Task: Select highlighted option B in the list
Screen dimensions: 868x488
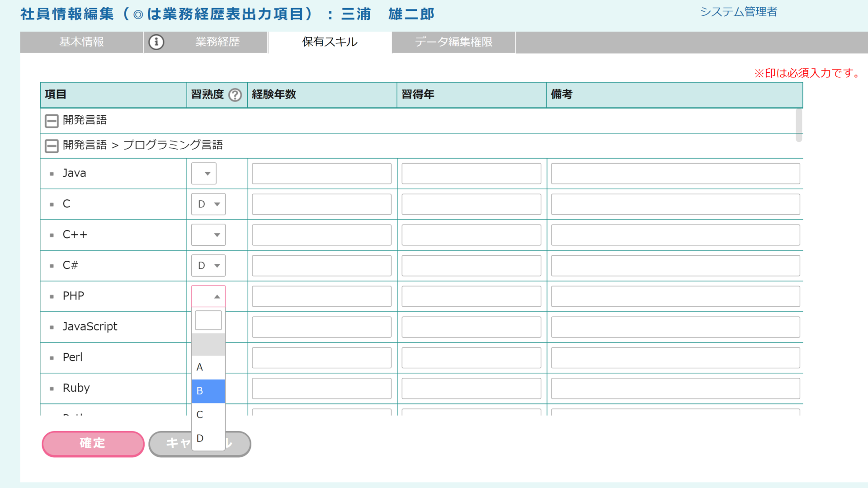Action: pyautogui.click(x=208, y=391)
